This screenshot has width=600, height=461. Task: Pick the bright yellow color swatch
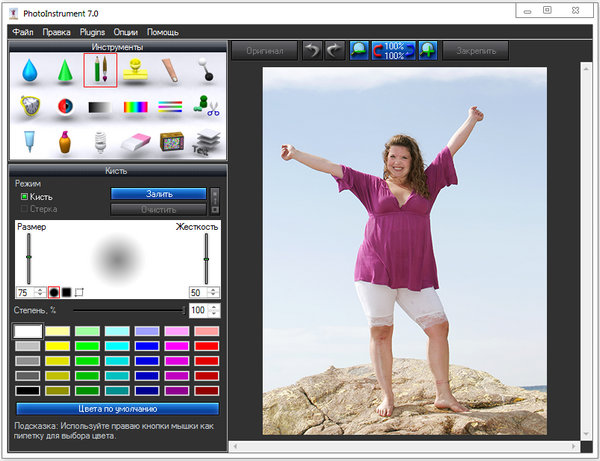click(57, 346)
